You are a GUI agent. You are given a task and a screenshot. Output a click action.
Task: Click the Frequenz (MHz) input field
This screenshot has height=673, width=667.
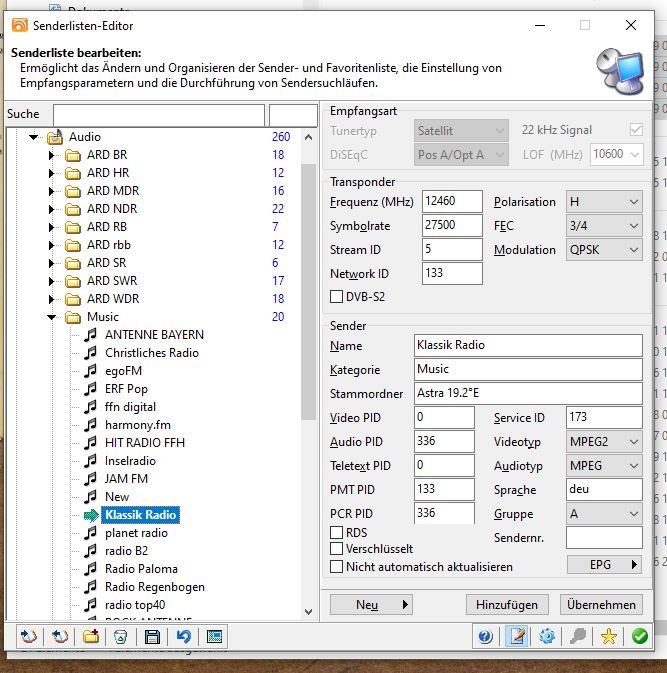click(452, 202)
